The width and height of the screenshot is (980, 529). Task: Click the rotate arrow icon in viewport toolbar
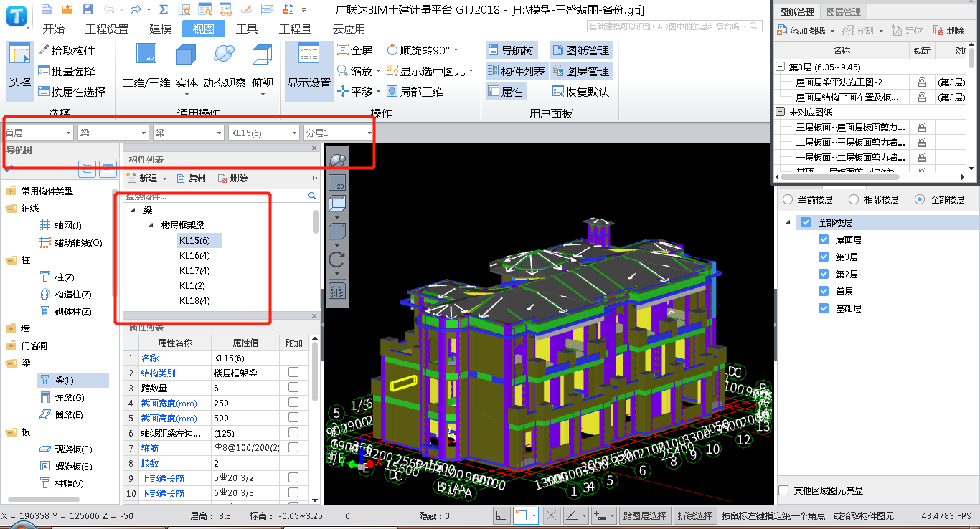click(337, 259)
